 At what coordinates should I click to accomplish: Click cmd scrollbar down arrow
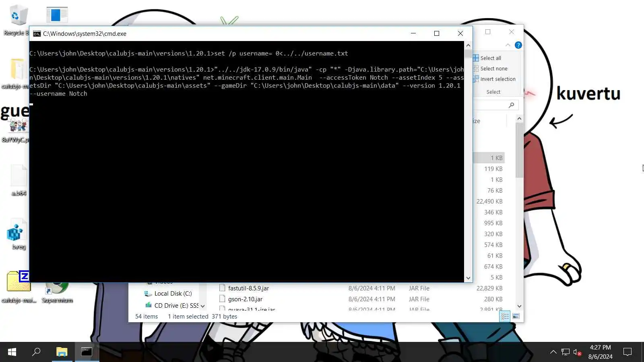pos(468,278)
